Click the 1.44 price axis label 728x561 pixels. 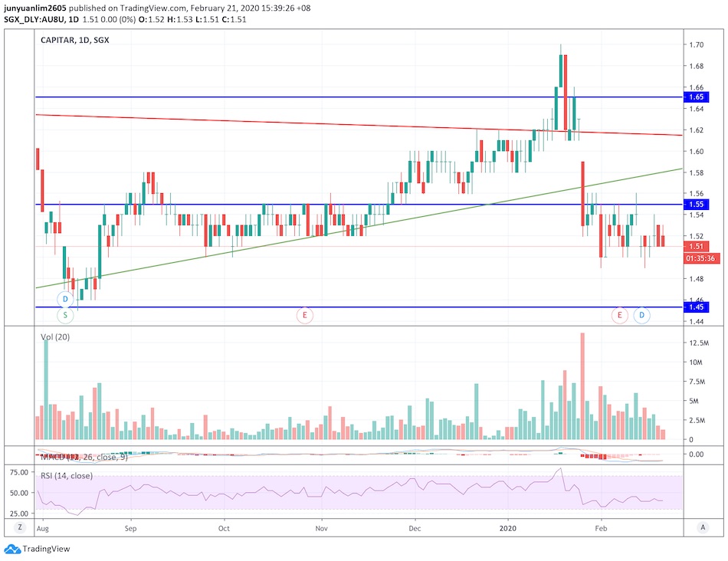[697, 321]
